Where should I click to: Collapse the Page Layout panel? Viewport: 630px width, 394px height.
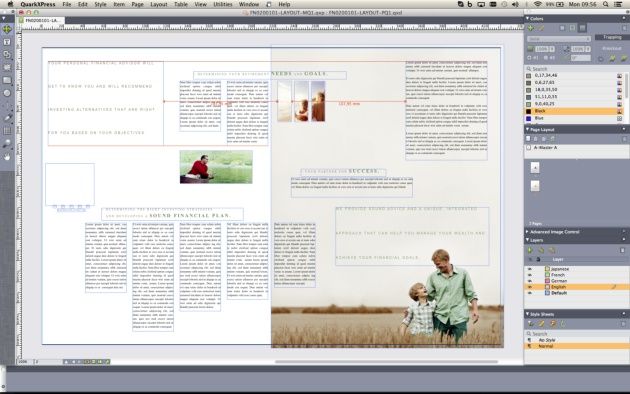pos(528,129)
